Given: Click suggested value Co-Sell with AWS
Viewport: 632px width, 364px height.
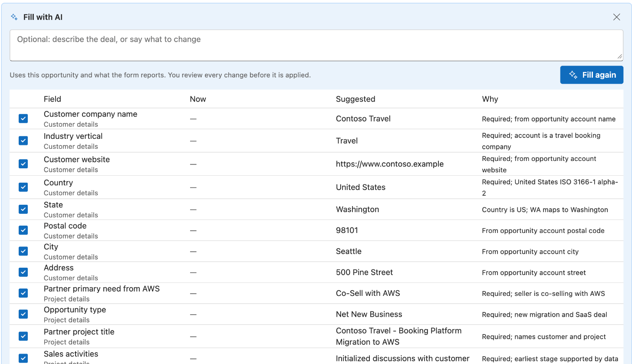Looking at the screenshot, I should 368,293.
